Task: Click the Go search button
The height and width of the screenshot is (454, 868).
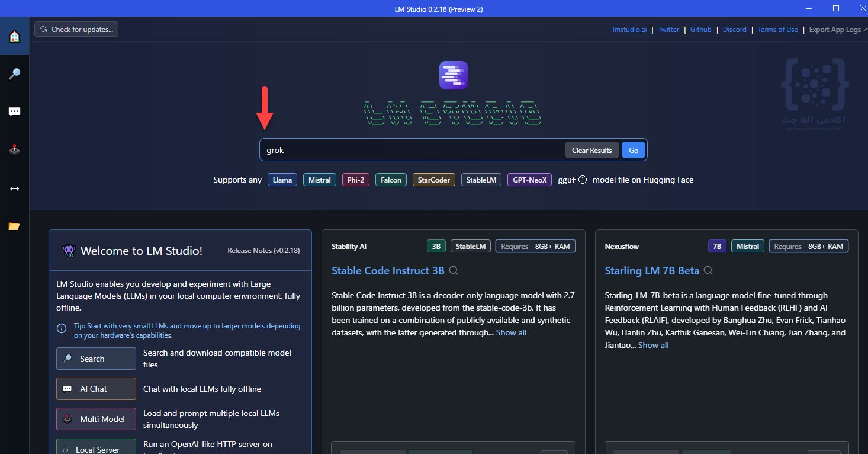Action: [634, 150]
